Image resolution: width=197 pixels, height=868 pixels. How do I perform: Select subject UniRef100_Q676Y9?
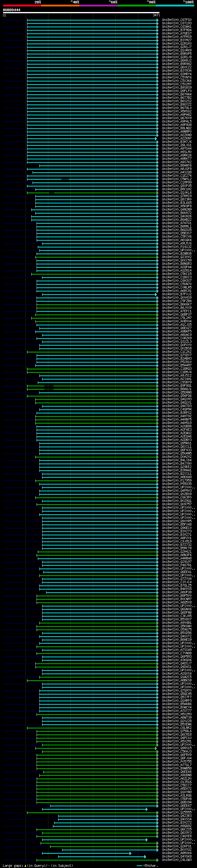(177, 118)
